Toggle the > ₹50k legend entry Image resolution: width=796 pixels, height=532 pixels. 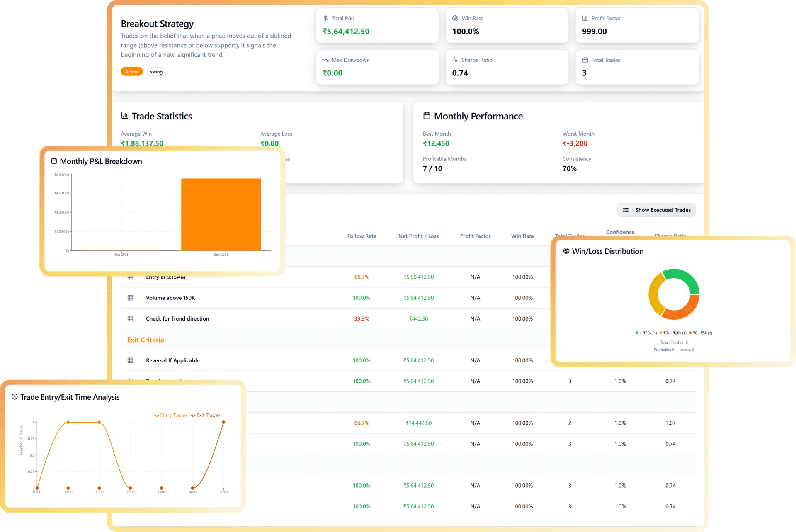click(646, 333)
